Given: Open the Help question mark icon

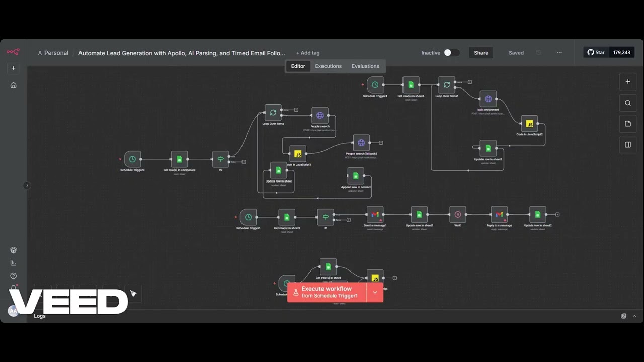Looking at the screenshot, I should pyautogui.click(x=13, y=276).
